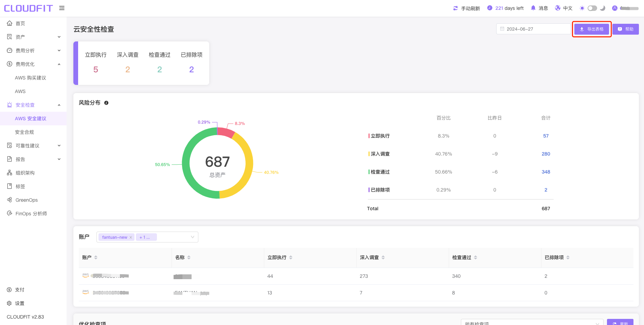Viewport: 644px width, 325px height.
Task: Remove the fantuan-new account tag
Action: coord(131,237)
